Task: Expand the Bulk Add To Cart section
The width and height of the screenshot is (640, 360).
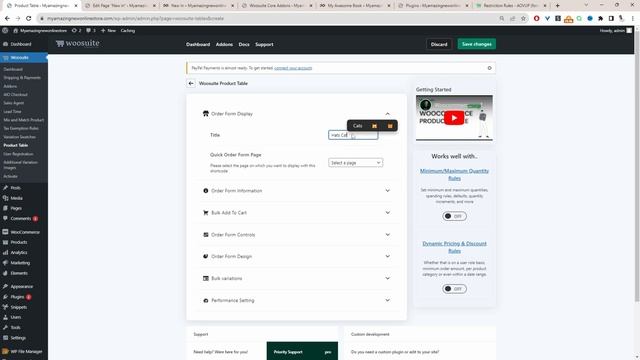Action: 387,213
